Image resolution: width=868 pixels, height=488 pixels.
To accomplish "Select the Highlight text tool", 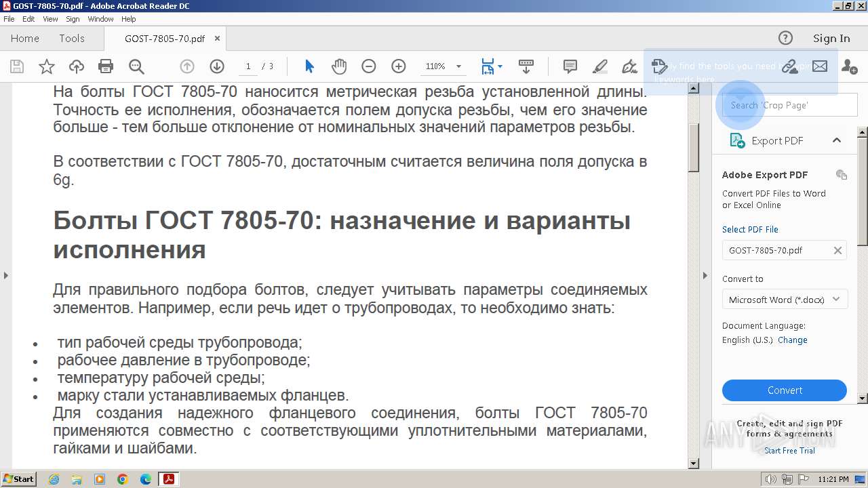I will [600, 66].
